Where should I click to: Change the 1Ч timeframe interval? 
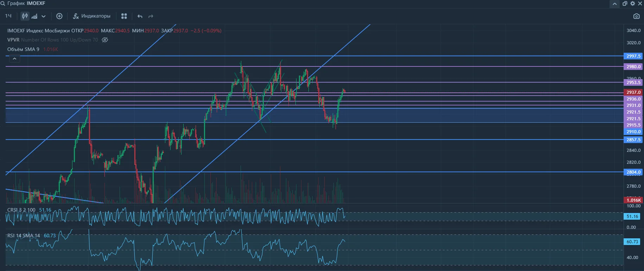[x=8, y=16]
